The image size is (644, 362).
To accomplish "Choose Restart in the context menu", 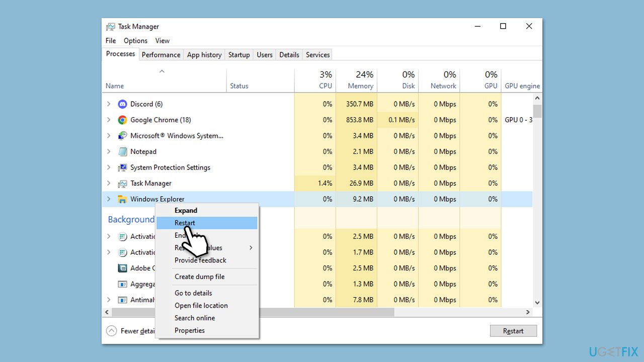I will tap(207, 223).
